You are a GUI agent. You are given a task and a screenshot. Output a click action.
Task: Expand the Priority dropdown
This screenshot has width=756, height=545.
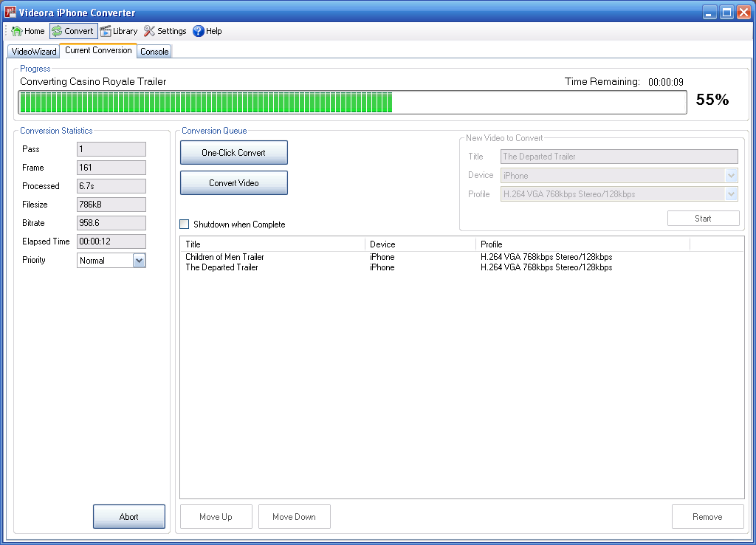coord(139,260)
